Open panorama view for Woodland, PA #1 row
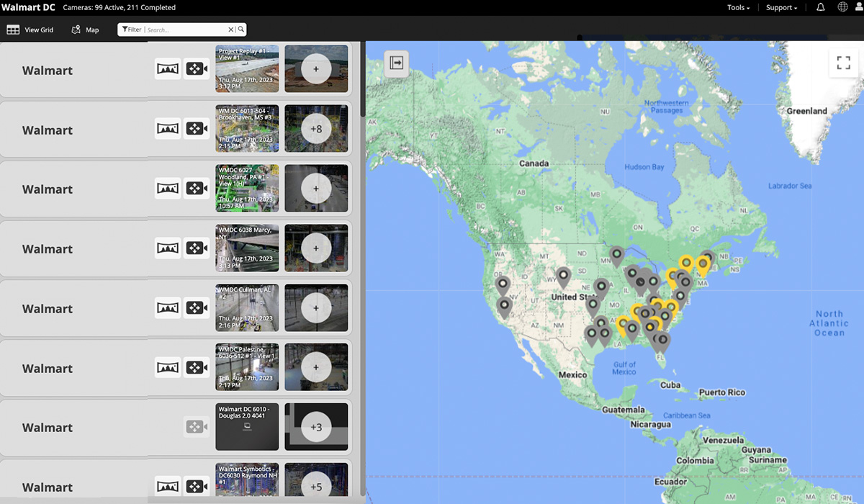 pos(168,189)
